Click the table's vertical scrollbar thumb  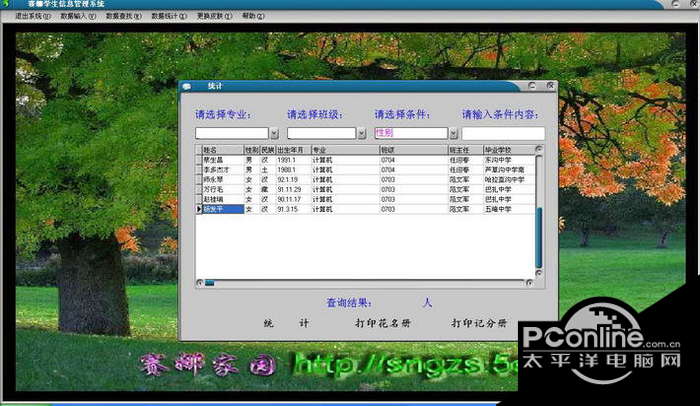click(x=539, y=237)
